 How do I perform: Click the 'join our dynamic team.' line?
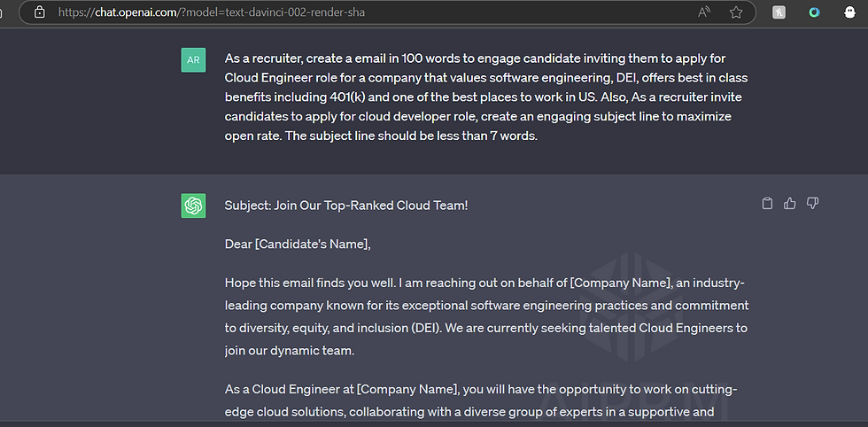tap(289, 351)
